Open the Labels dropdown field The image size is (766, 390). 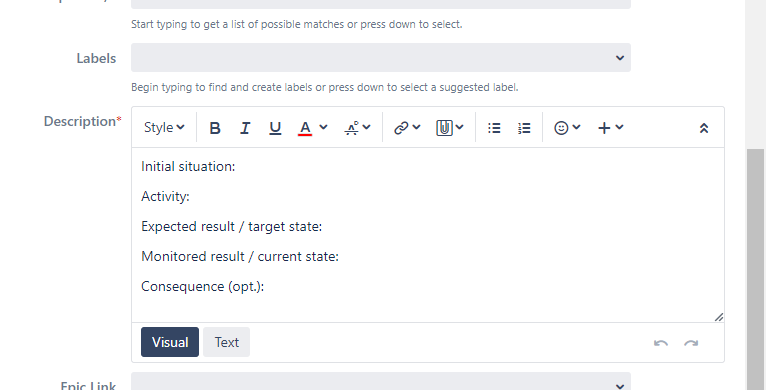(x=381, y=58)
